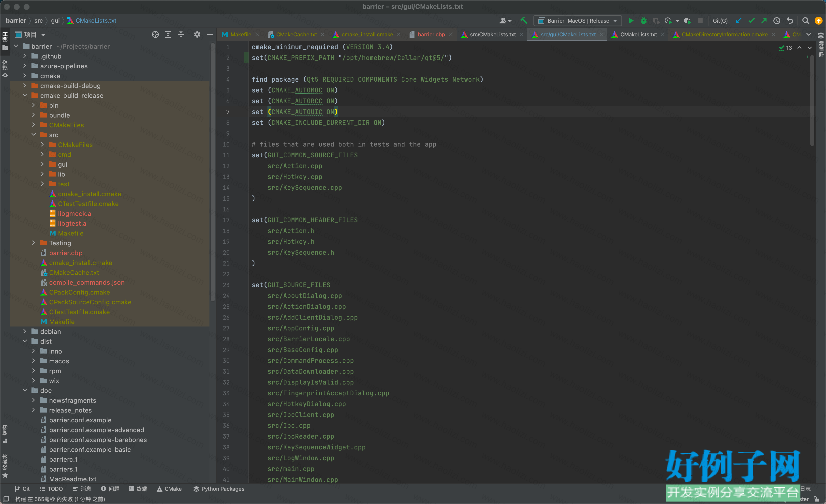Start the profiler run icon

(x=668, y=21)
